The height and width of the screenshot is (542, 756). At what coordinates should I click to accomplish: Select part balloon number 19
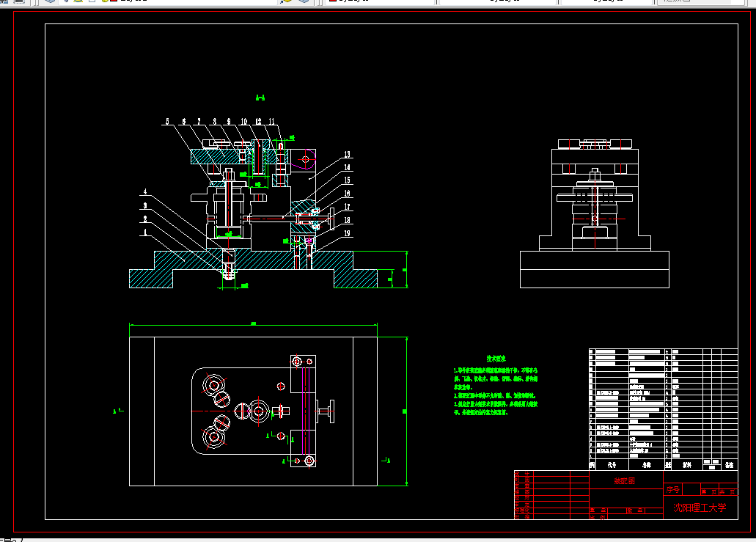(347, 233)
